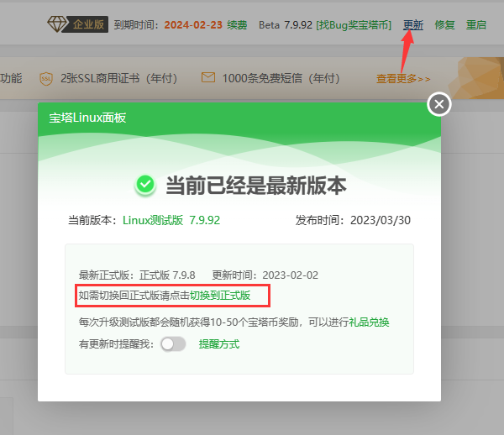This screenshot has width=504, height=435.
Task: Click 查看更多>> link
Action: pos(403,78)
